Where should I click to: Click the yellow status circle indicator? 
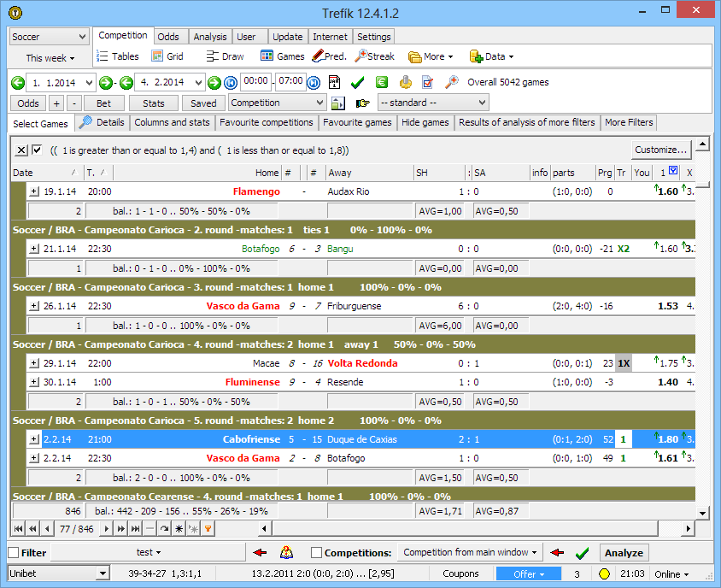(x=604, y=573)
